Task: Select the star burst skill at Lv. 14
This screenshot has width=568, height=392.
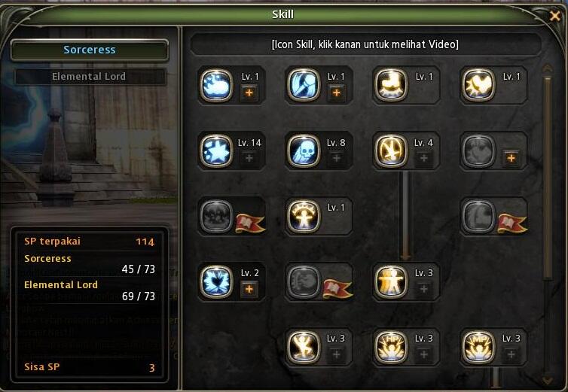Action: 216,151
